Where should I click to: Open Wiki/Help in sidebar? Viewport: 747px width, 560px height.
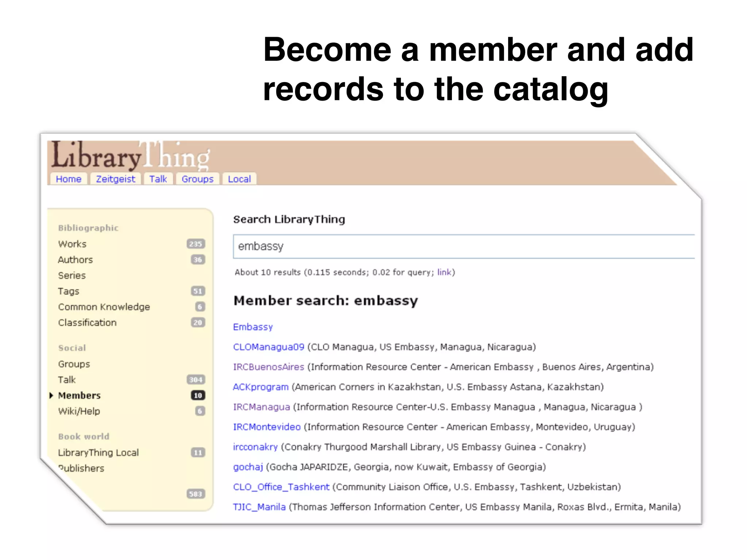(x=79, y=411)
